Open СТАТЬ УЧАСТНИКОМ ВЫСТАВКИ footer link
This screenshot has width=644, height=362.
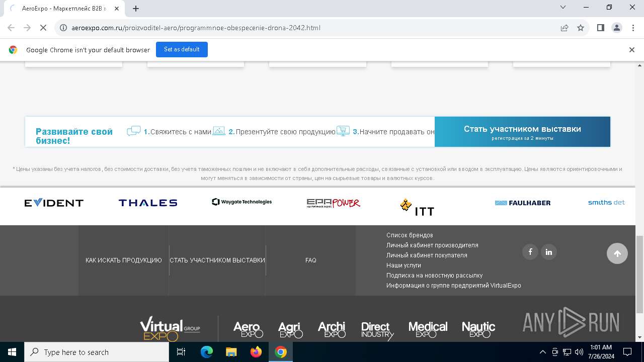[217, 260]
